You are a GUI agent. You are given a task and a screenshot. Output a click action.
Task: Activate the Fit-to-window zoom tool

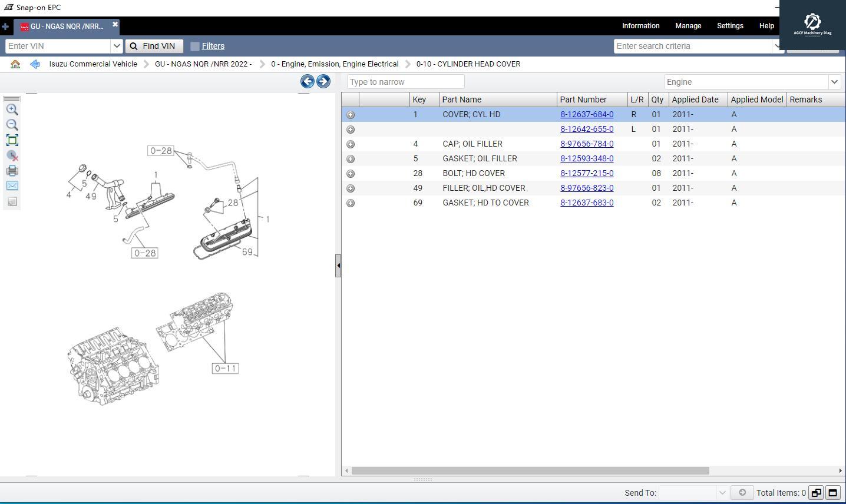click(x=12, y=140)
